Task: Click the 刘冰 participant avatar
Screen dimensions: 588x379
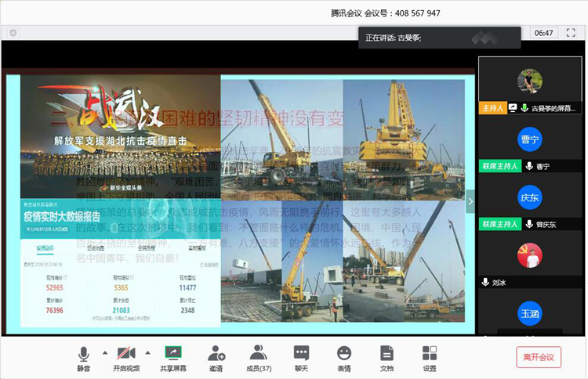Action: click(x=530, y=255)
